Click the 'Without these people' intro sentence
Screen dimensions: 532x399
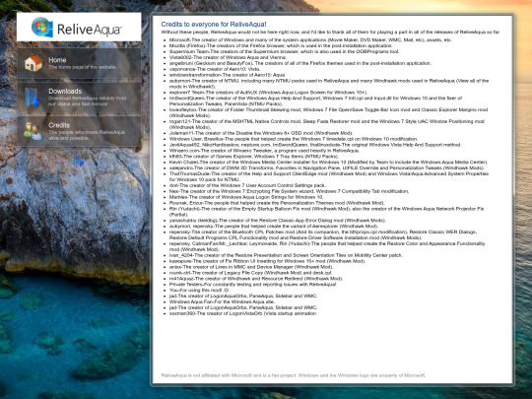click(330, 33)
